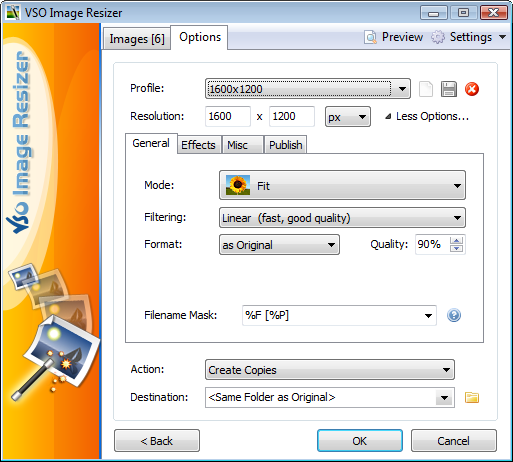
Task: Switch to the Publish tab
Action: point(286,145)
